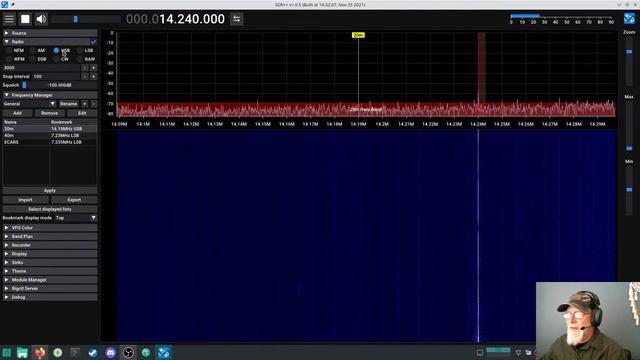The image size is (640, 360).
Task: Collapse the Frequency Manager section
Action: click(x=50, y=95)
